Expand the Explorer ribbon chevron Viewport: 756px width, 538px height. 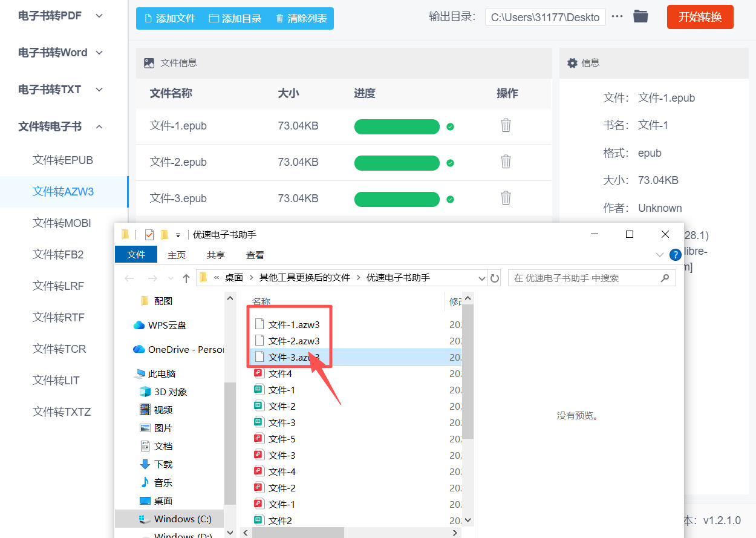point(660,255)
